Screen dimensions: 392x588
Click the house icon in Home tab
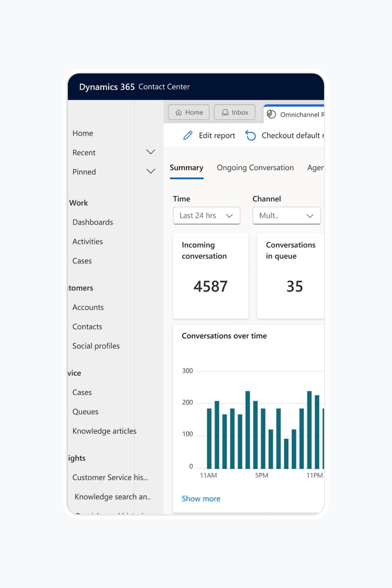(179, 113)
